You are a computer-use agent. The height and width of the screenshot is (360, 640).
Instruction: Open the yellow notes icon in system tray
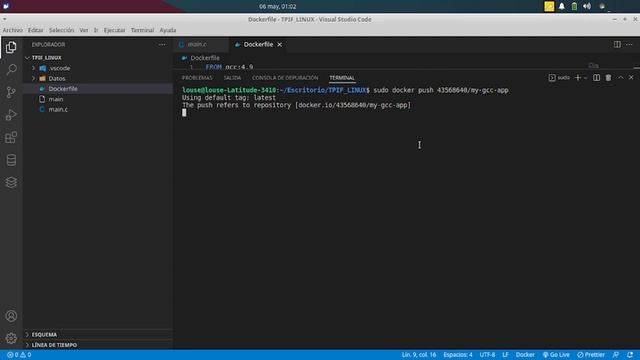[549, 6]
